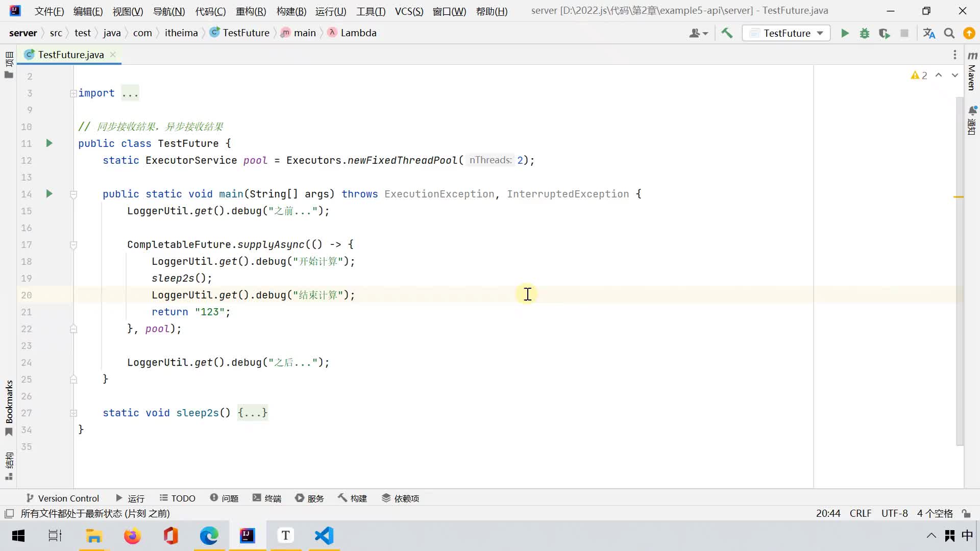
Task: Open the translate plugin icon
Action: [929, 33]
